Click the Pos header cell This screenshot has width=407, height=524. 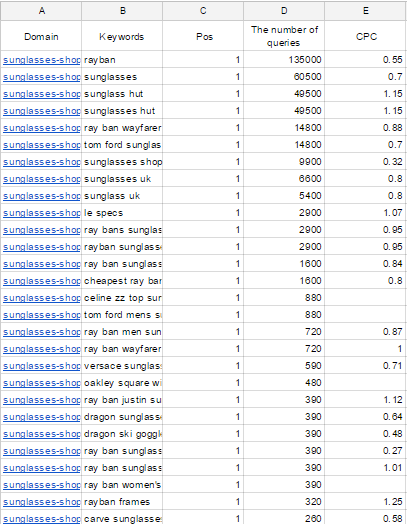coord(203,36)
